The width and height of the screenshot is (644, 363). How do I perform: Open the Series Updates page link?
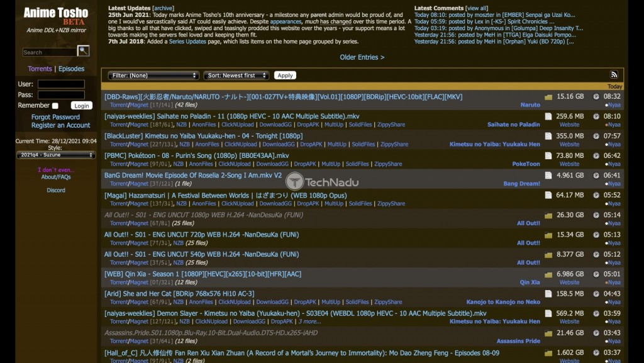[187, 42]
